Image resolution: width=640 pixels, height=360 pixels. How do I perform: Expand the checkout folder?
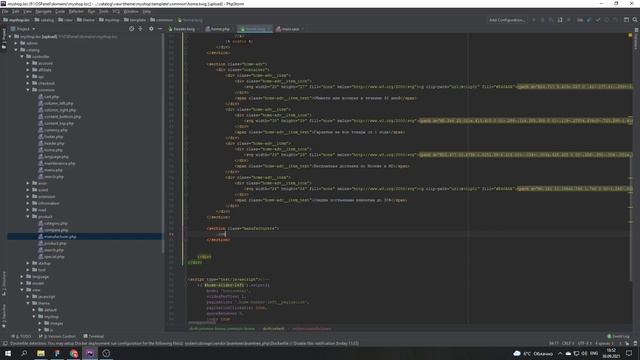coord(28,83)
